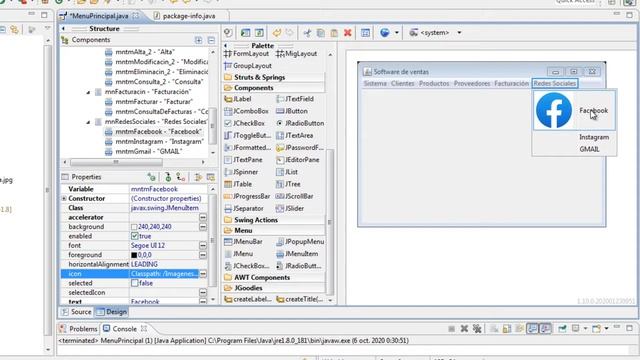Pick JTree from the palette

pyautogui.click(x=288, y=184)
